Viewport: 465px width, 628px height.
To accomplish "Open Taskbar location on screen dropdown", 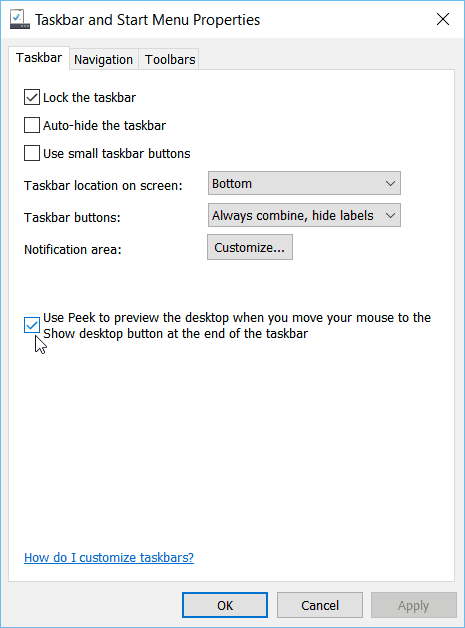I will (304, 183).
